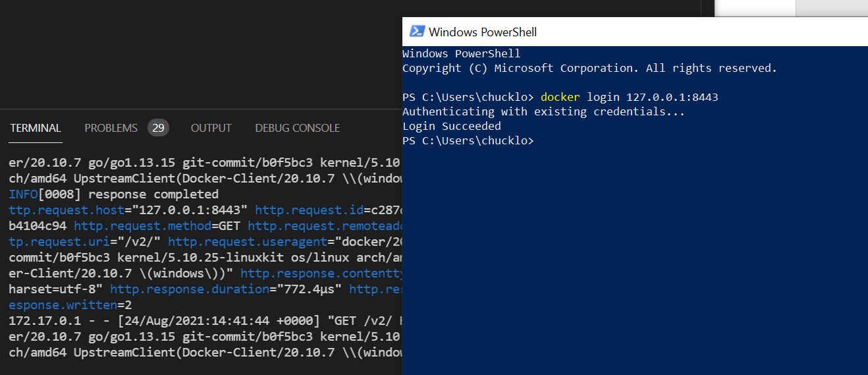Click the 'Login Succeeded' output line
Screen dimensions: 868x375
452,126
